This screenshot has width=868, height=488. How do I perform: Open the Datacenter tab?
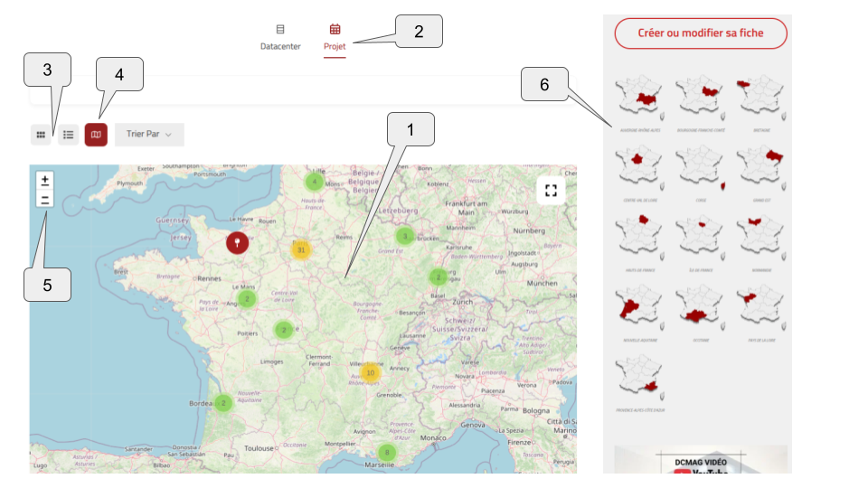[280, 37]
